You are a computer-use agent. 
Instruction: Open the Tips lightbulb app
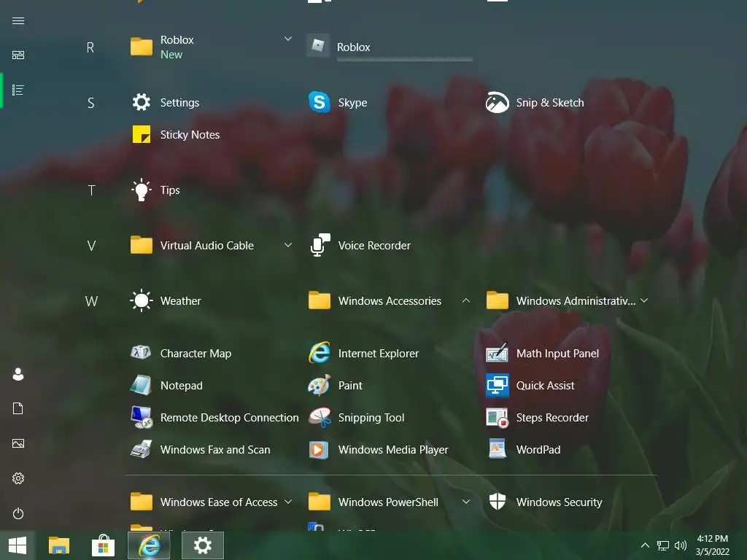pos(156,190)
